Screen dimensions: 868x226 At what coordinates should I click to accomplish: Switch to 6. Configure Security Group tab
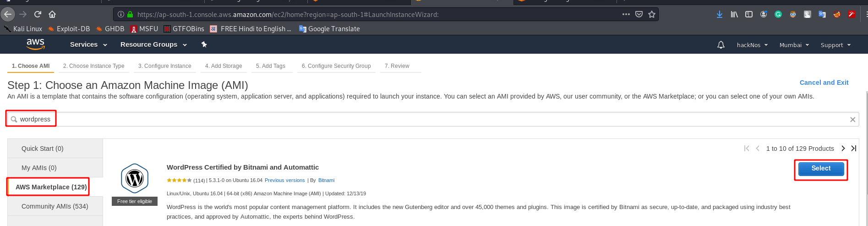click(x=336, y=66)
